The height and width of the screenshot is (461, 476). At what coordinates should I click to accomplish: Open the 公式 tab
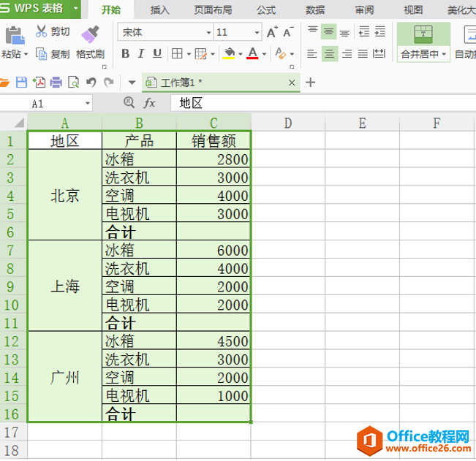point(266,10)
